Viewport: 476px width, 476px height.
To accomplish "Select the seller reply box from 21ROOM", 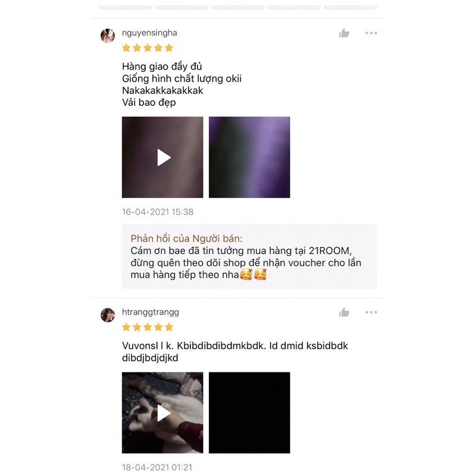I will [x=249, y=256].
